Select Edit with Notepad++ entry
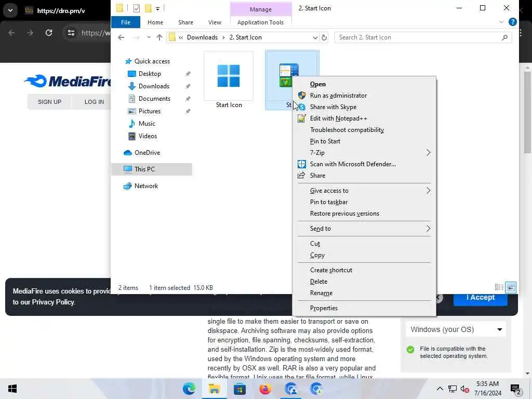Image resolution: width=532 pixels, height=399 pixels. pyautogui.click(x=339, y=118)
